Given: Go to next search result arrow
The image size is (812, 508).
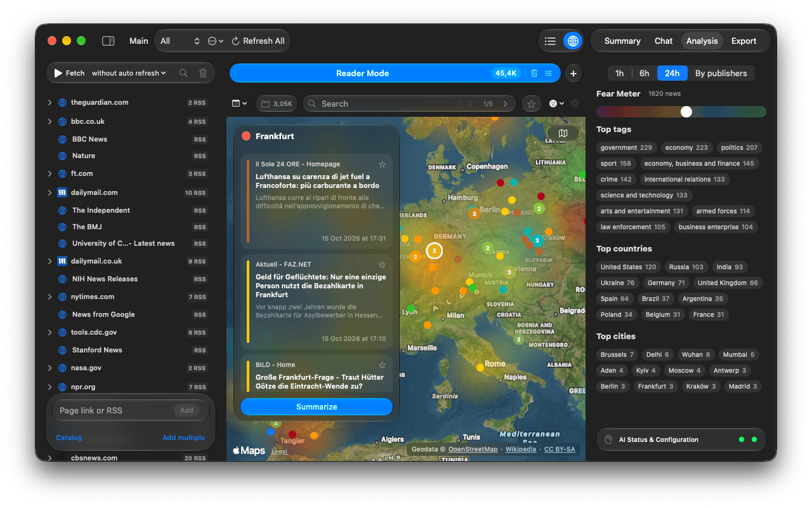Looking at the screenshot, I should point(505,104).
